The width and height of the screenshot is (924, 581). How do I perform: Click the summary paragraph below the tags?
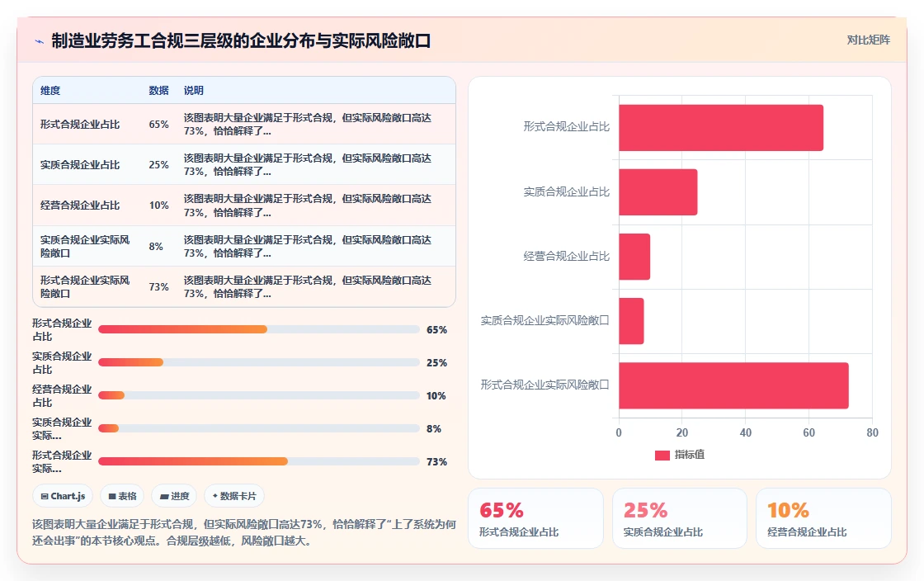244,532
